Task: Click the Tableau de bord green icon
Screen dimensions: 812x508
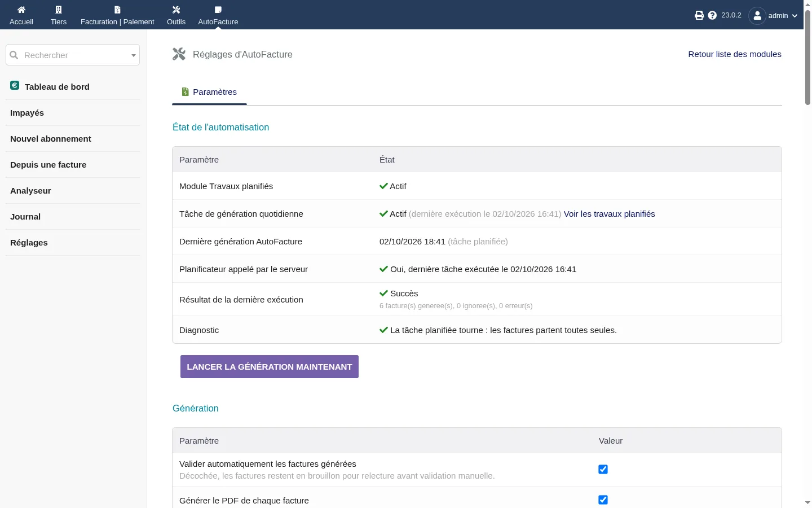Action: pos(15,86)
